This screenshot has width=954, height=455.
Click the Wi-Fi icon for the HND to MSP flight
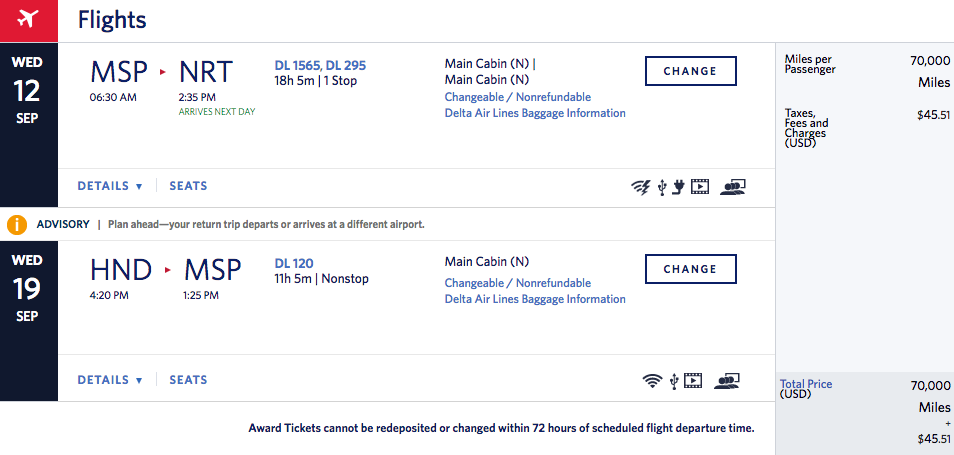pyautogui.click(x=652, y=380)
